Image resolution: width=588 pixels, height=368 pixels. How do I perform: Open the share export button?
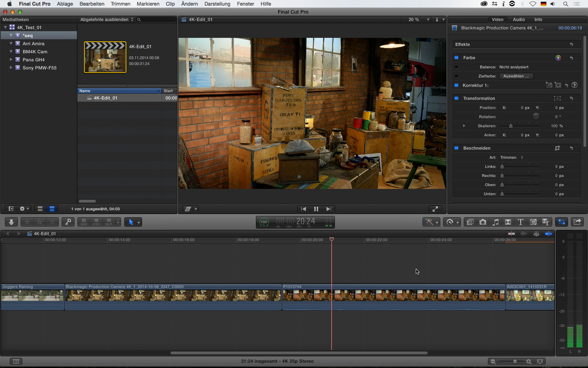577,222
